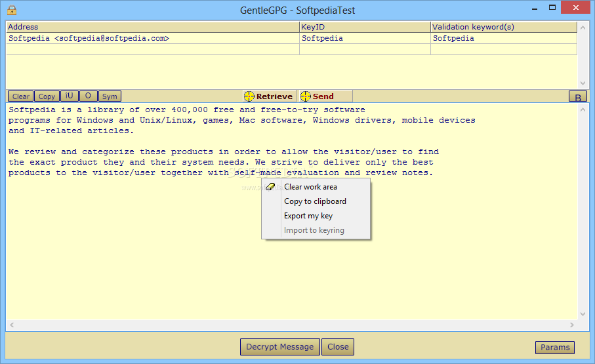Click the Send label

[x=323, y=96]
